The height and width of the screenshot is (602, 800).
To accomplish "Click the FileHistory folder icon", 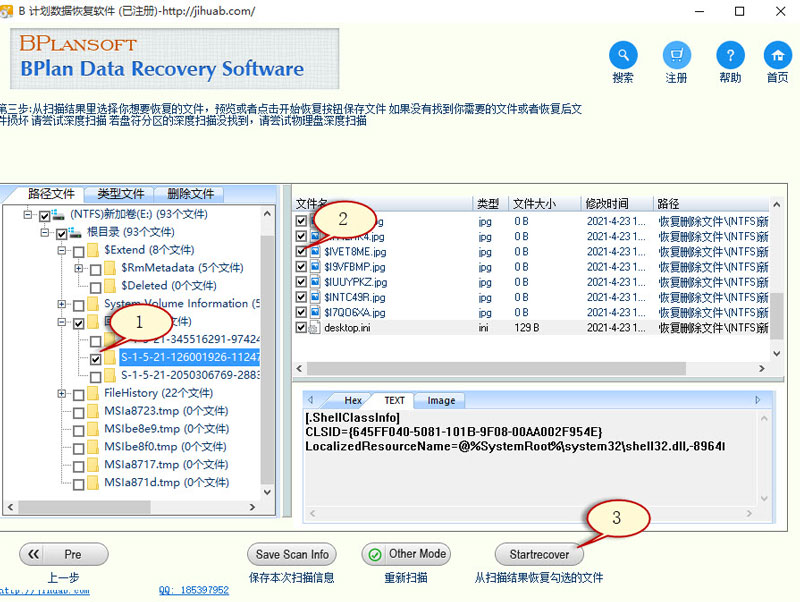I will 92,394.
